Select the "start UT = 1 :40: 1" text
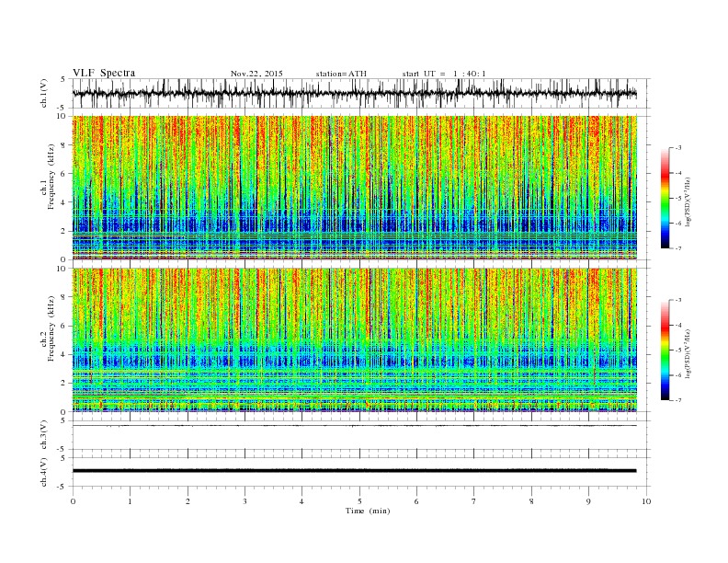This screenshot has height=563, width=728. tap(444, 74)
